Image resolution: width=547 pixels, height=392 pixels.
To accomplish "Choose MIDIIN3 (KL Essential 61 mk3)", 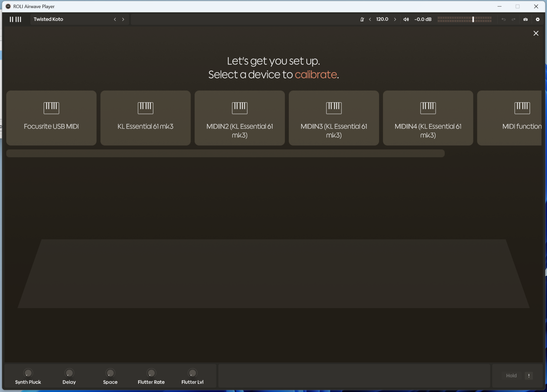I will click(334, 118).
